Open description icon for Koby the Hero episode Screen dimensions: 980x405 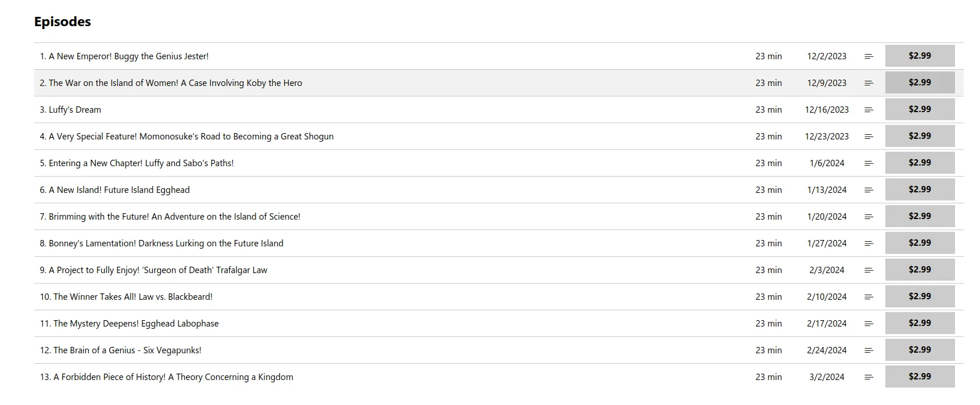click(868, 83)
